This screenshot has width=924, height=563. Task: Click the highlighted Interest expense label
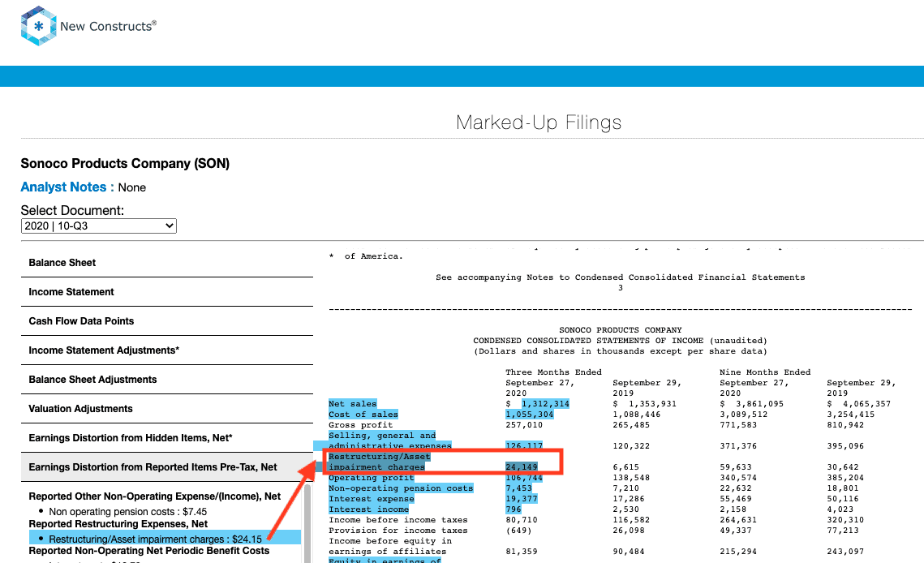pyautogui.click(x=371, y=499)
